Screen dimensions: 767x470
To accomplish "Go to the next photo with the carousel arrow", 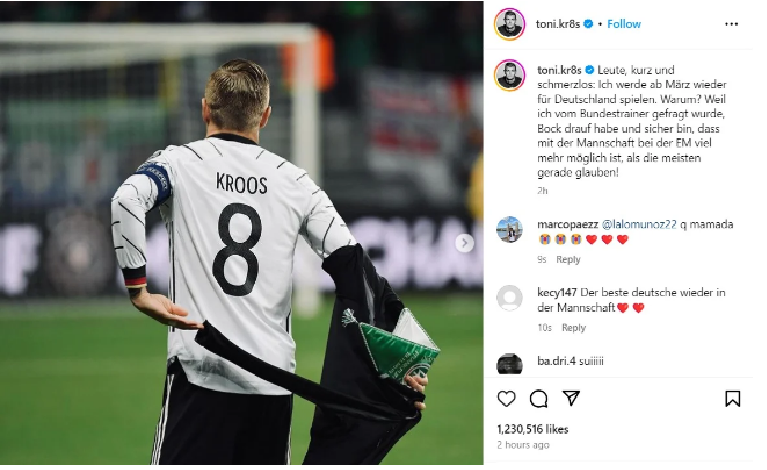I will [464, 243].
